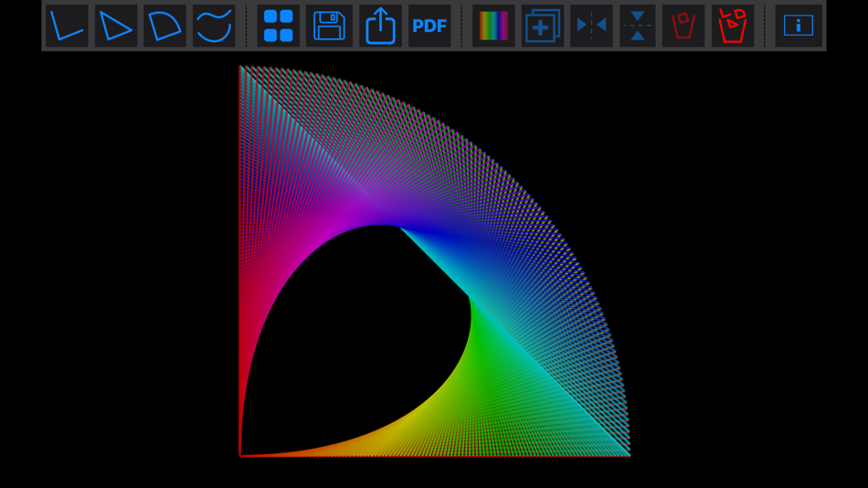Export the drawing as PDF
Viewport: 868px width, 488px height.
429,26
